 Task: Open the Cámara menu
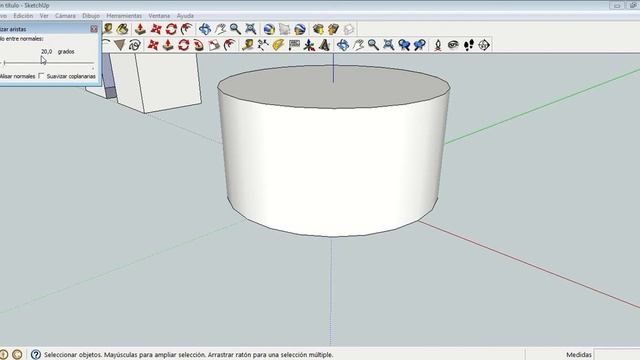click(65, 16)
